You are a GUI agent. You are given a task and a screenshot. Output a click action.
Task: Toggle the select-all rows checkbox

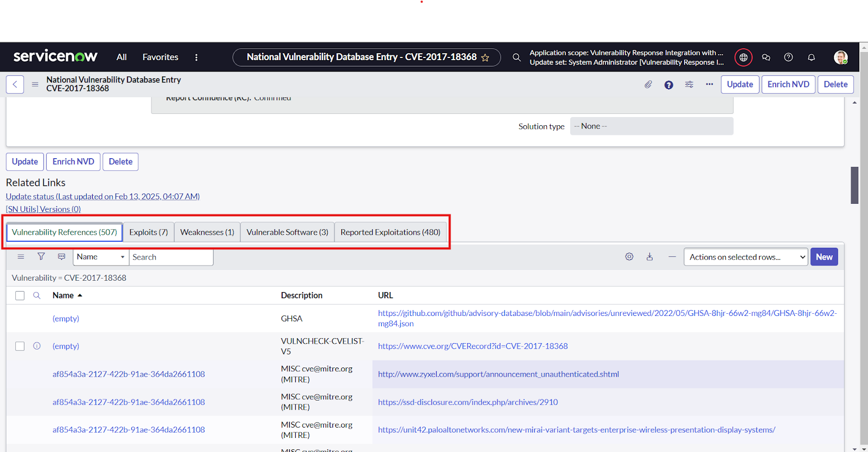pos(20,295)
